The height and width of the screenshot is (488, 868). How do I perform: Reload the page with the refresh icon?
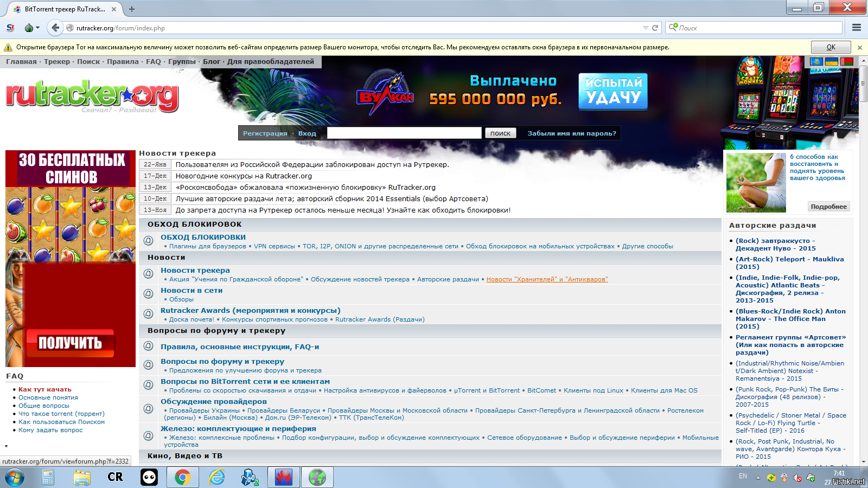pyautogui.click(x=655, y=28)
